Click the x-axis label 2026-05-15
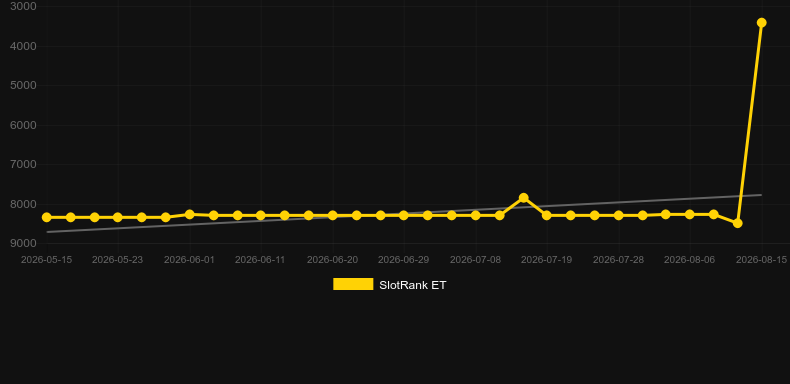Screen dimensions: 790x384 46,260
